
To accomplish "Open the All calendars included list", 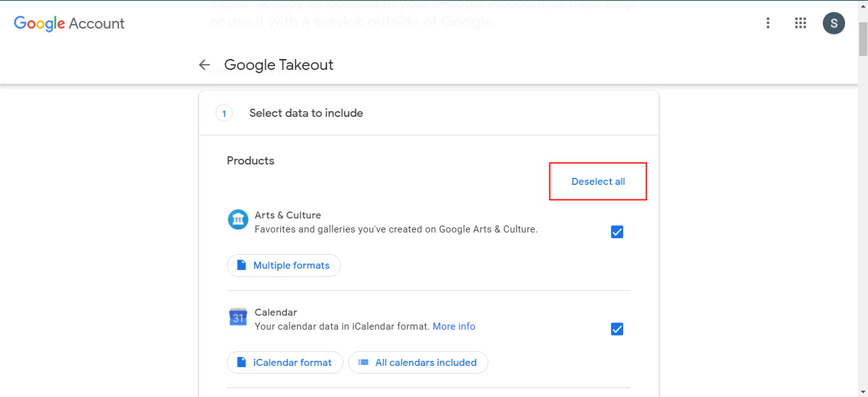I will (418, 363).
